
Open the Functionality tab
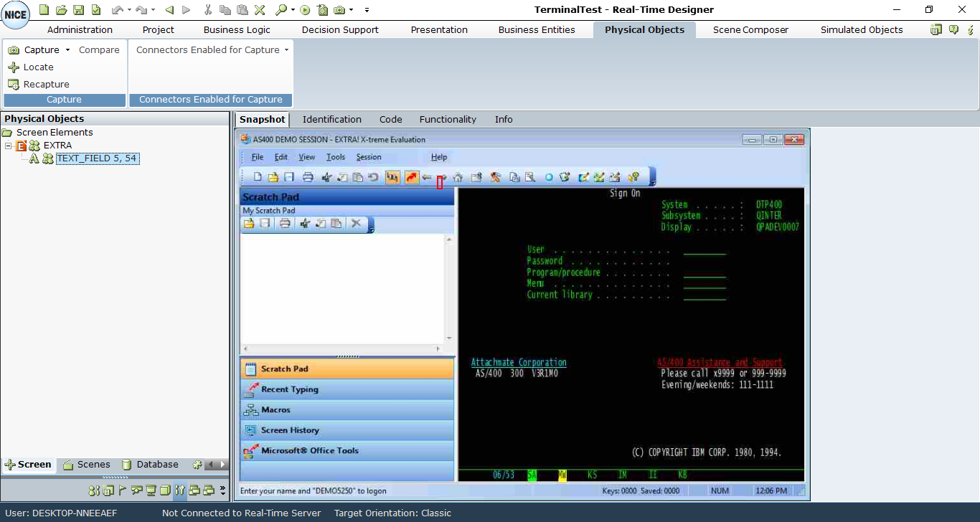pyautogui.click(x=448, y=120)
